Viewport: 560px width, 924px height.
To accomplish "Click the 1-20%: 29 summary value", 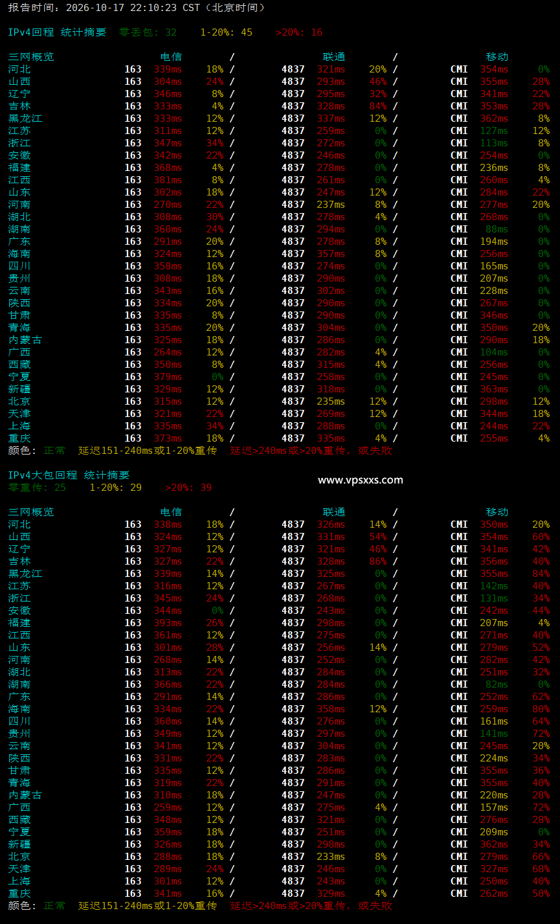I will tap(116, 488).
